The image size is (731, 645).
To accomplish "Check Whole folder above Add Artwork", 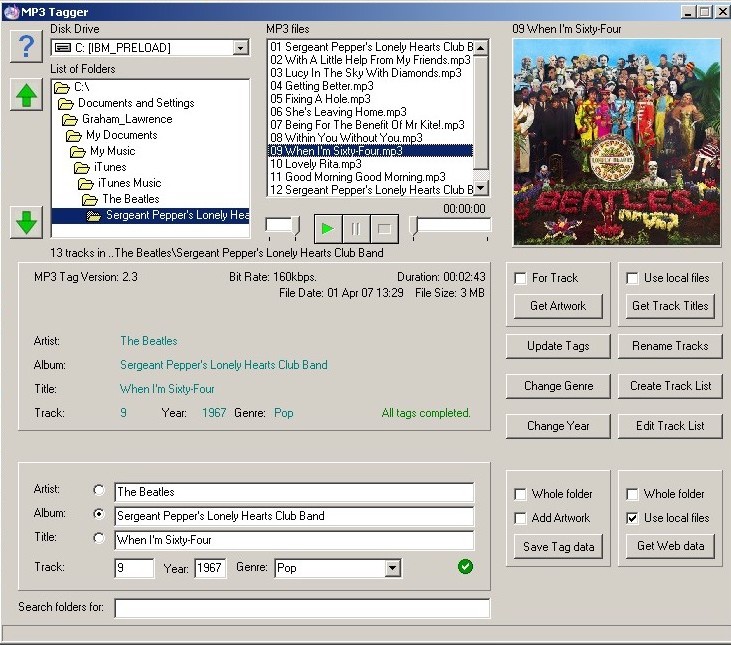I will (x=520, y=494).
